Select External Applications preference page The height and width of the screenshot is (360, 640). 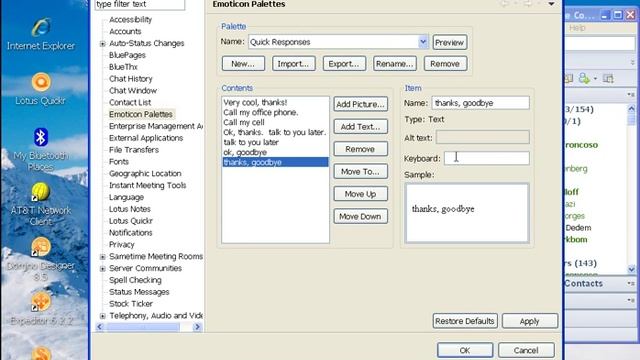(x=146, y=138)
